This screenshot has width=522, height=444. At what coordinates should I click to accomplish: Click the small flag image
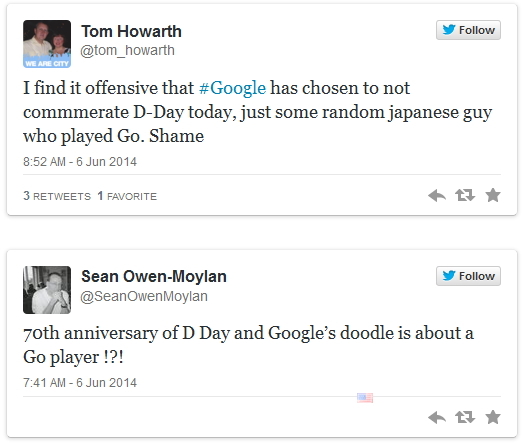tap(365, 398)
